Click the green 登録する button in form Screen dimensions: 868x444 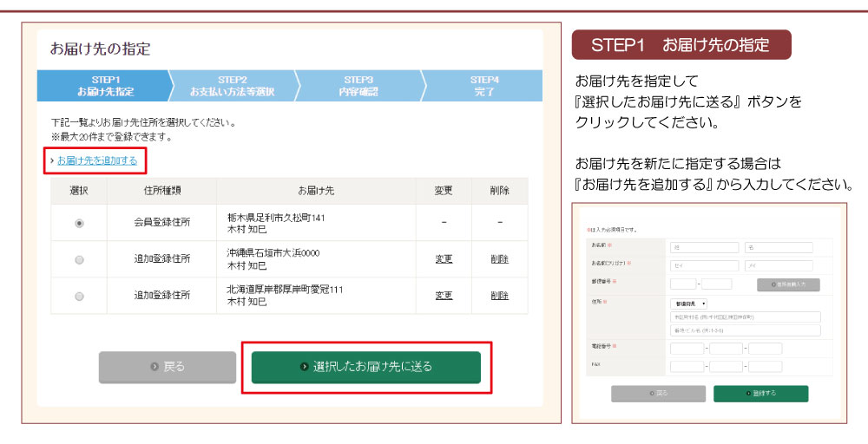(760, 394)
